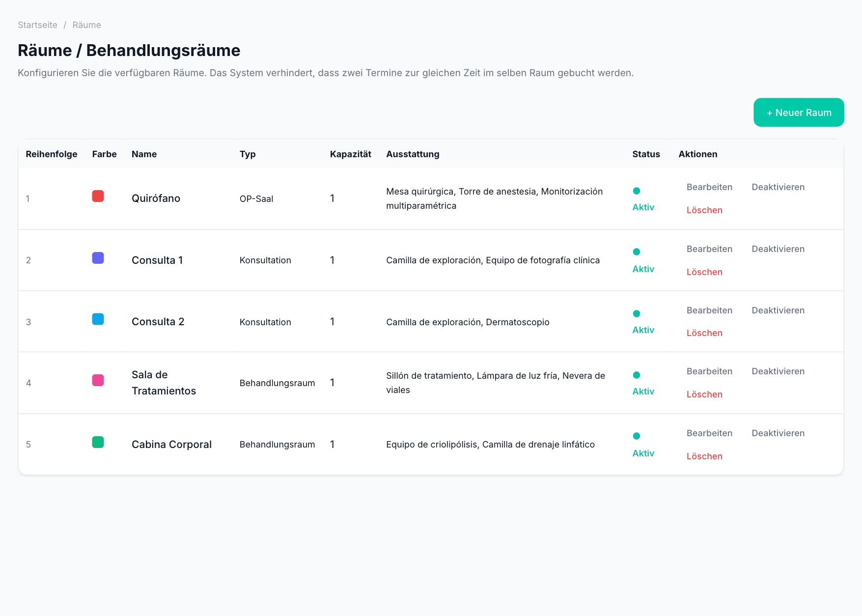Image resolution: width=862 pixels, height=616 pixels.
Task: Click the Konsultation type of Consulta 1
Action: tap(265, 260)
